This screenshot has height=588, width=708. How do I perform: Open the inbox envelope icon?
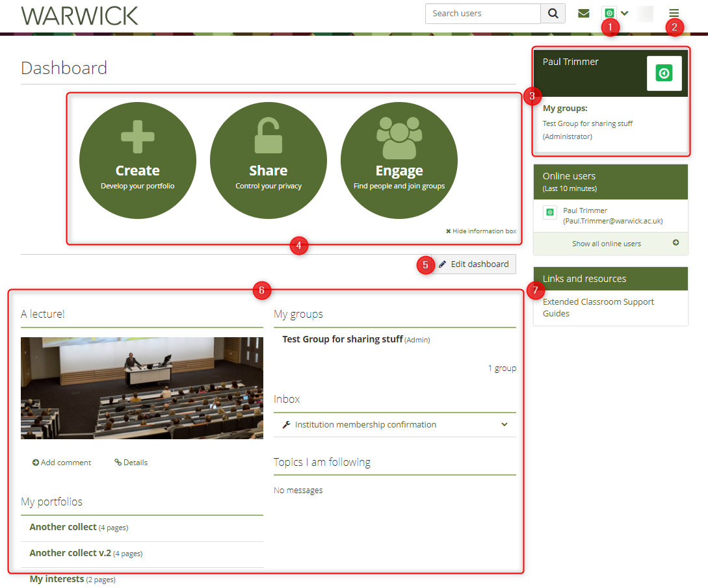point(584,14)
